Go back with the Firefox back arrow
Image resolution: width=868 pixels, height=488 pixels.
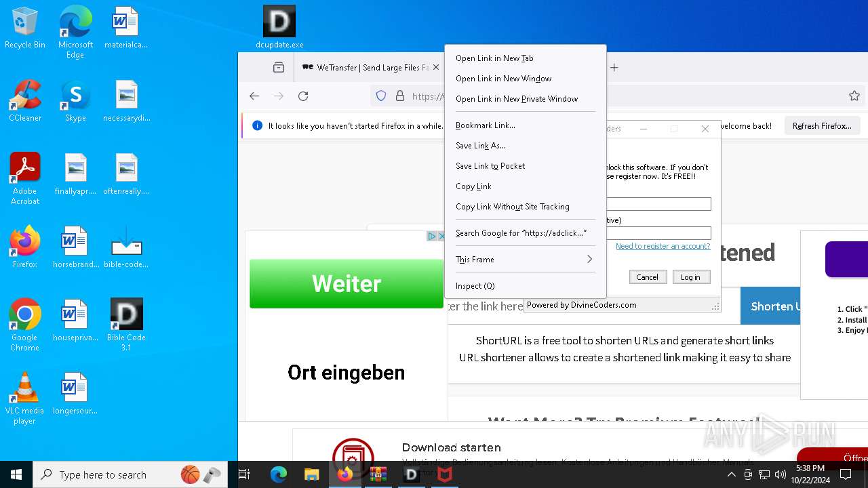254,96
